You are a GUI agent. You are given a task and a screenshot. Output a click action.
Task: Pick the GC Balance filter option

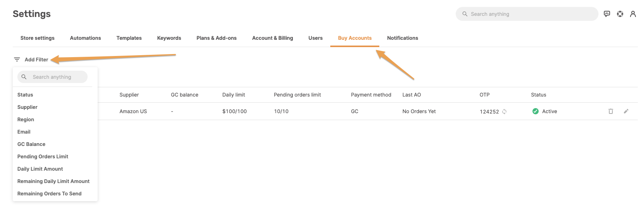pos(31,144)
